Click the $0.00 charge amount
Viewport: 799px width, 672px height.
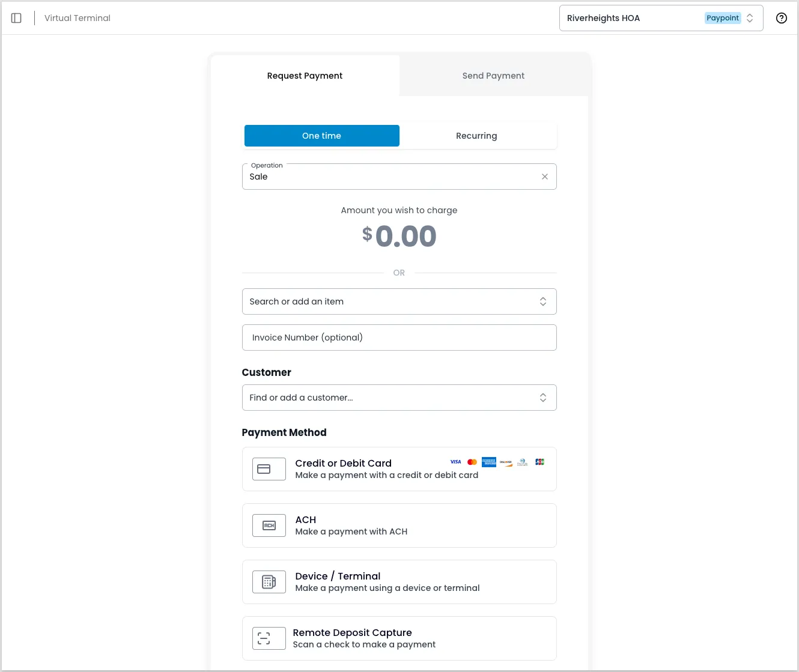coord(399,236)
